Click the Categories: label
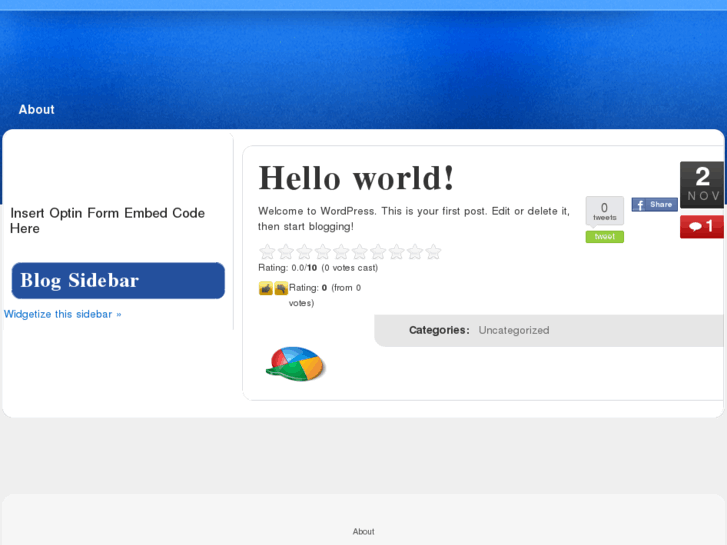This screenshot has width=727, height=545. [x=439, y=330]
